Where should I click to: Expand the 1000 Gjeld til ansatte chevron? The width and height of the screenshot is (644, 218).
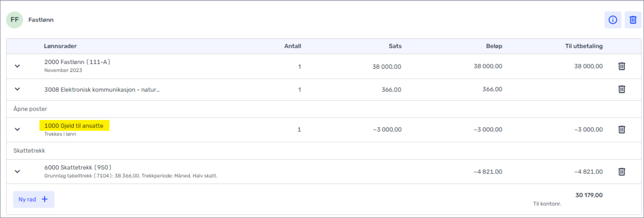(x=17, y=129)
